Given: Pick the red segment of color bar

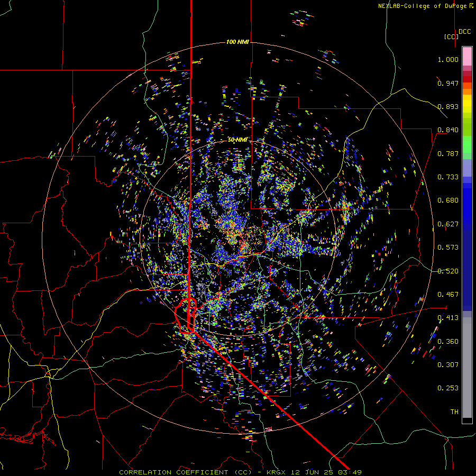Looking at the screenshot, I should pyautogui.click(x=467, y=79).
